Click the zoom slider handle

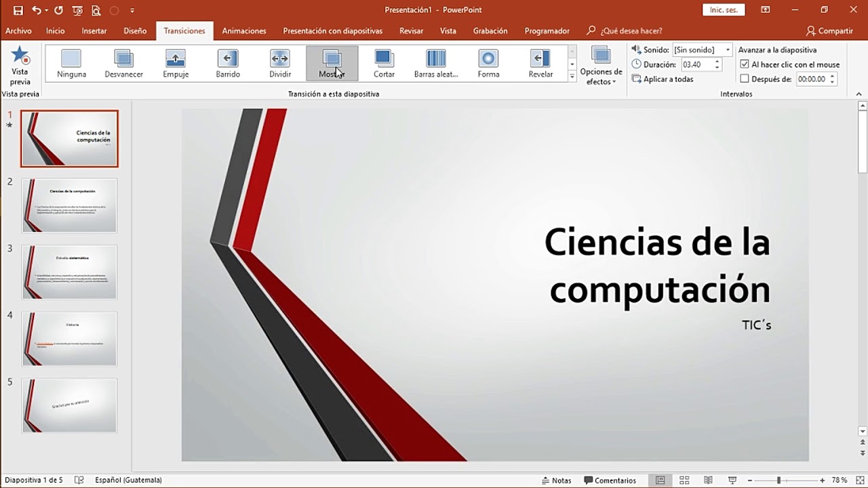click(778, 480)
